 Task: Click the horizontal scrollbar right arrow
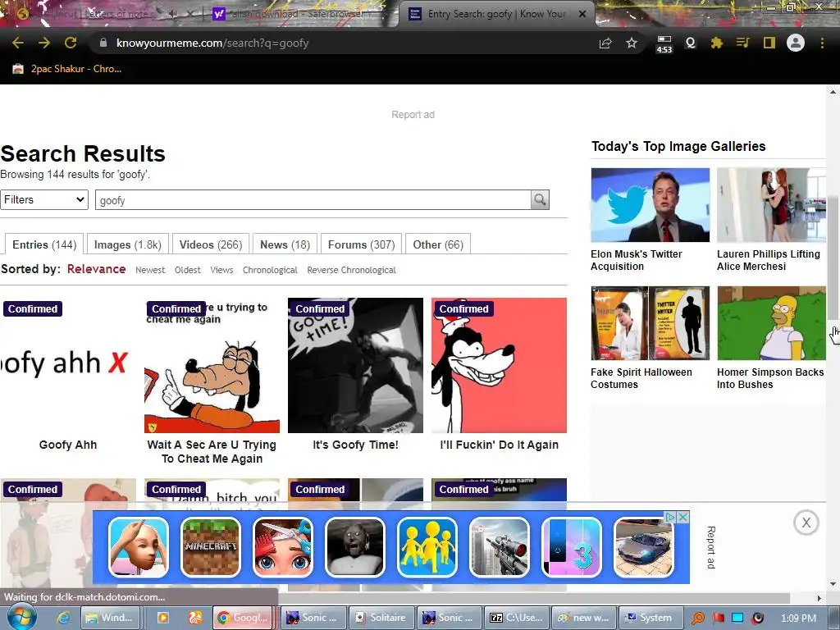[x=819, y=598]
